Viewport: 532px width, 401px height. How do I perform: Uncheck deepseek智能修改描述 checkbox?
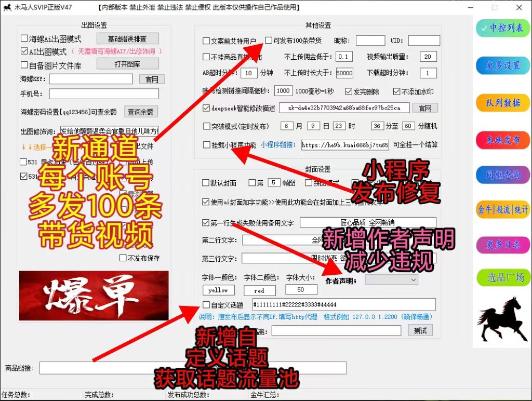pyautogui.click(x=206, y=108)
